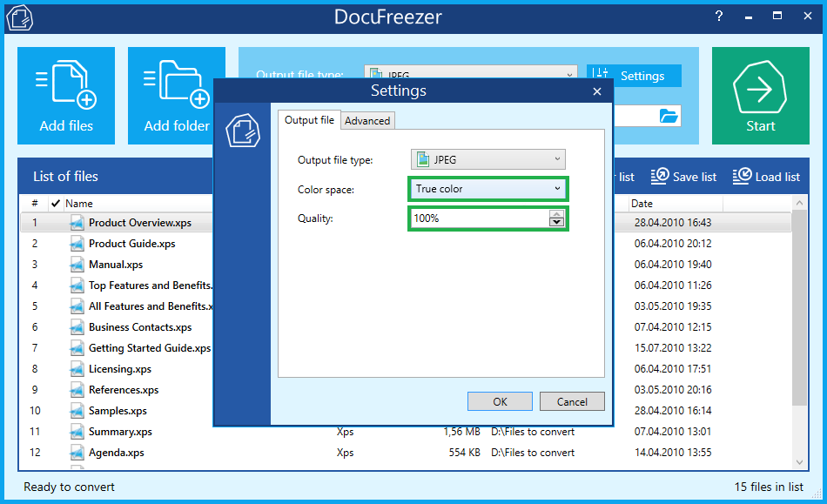Click the Date column header

[642, 204]
